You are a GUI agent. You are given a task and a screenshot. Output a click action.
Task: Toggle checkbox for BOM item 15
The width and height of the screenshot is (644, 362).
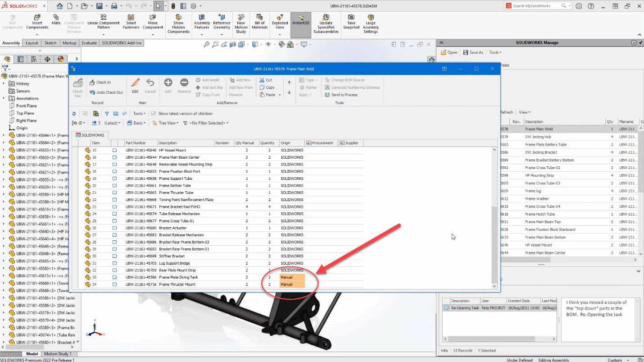(x=114, y=150)
